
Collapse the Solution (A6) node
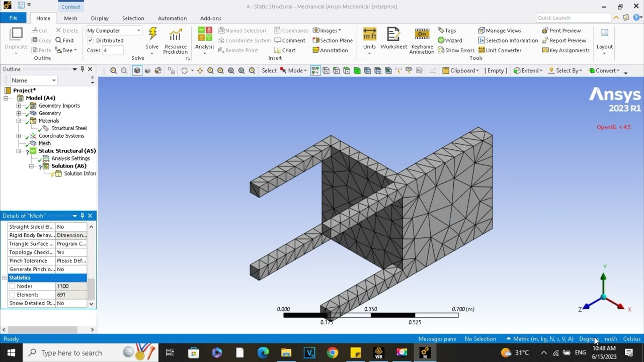[x=31, y=166]
